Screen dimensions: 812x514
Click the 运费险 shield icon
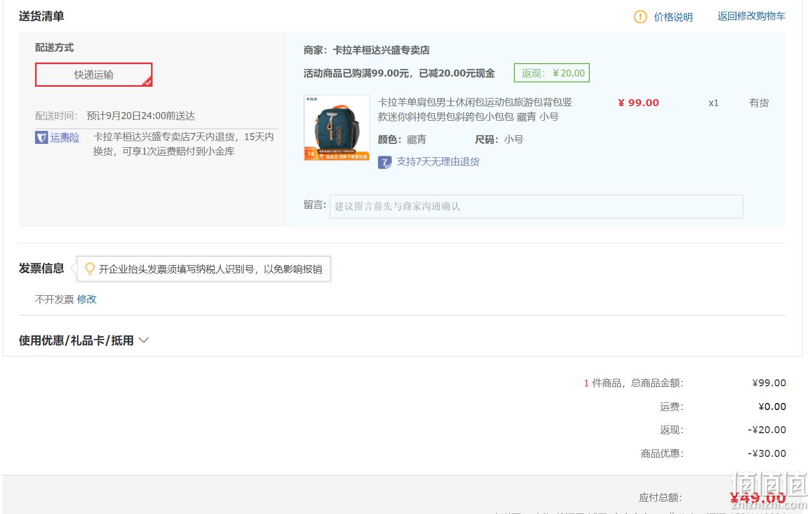42,137
